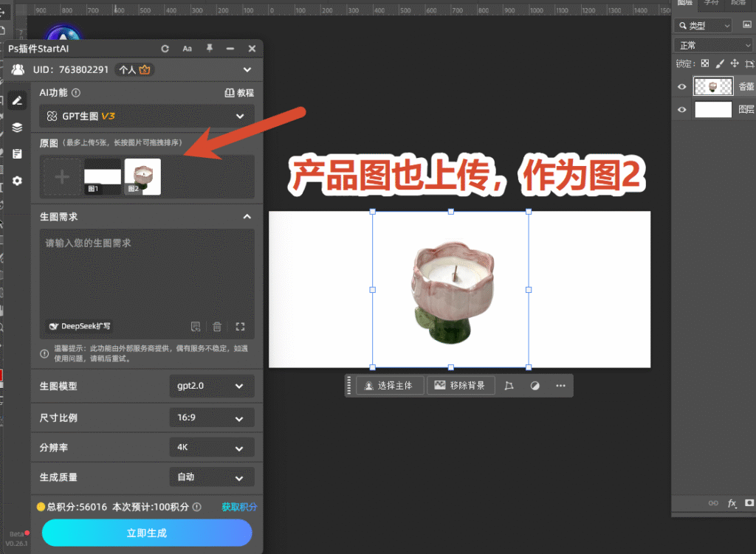
Task: Open the 教程 tutorial link
Action: click(x=239, y=93)
